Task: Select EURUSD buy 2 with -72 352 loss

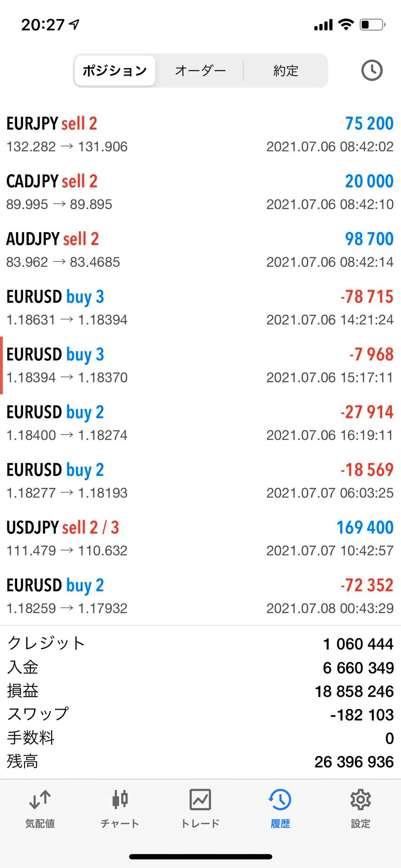Action: [x=200, y=596]
